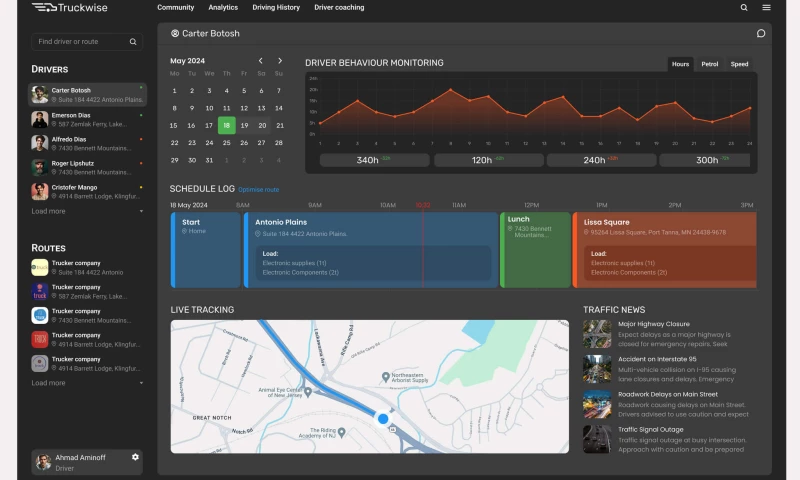
Task: Expand Load more under Routes list
Action: coord(49,383)
